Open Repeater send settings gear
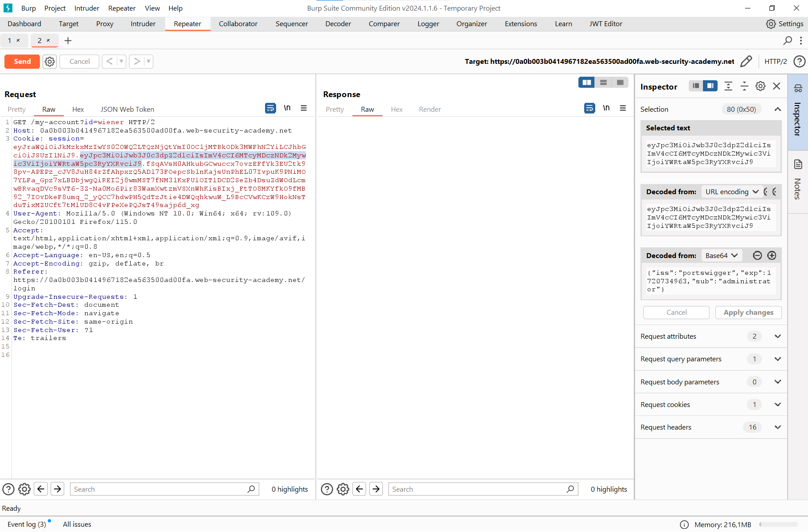Viewport: 808px width, 532px height. click(x=50, y=62)
